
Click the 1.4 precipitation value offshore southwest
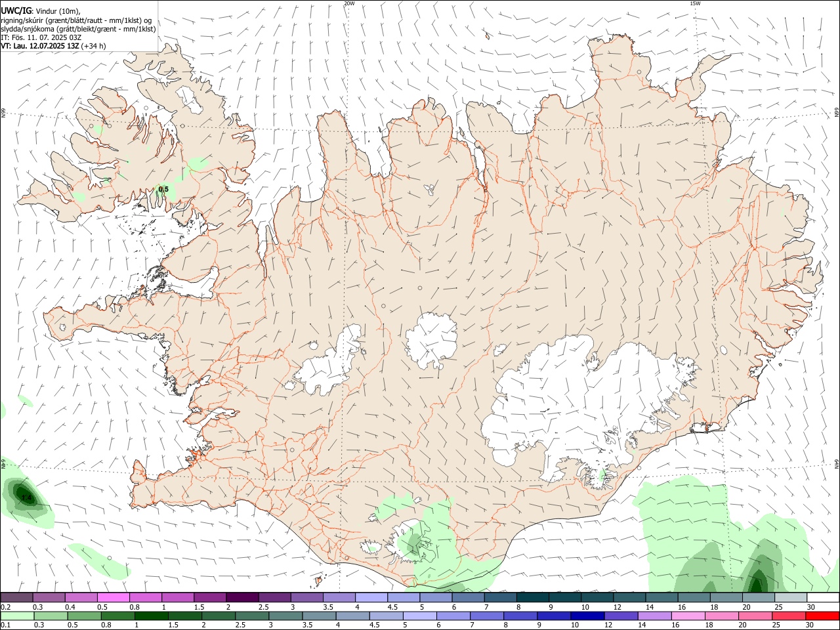click(26, 498)
